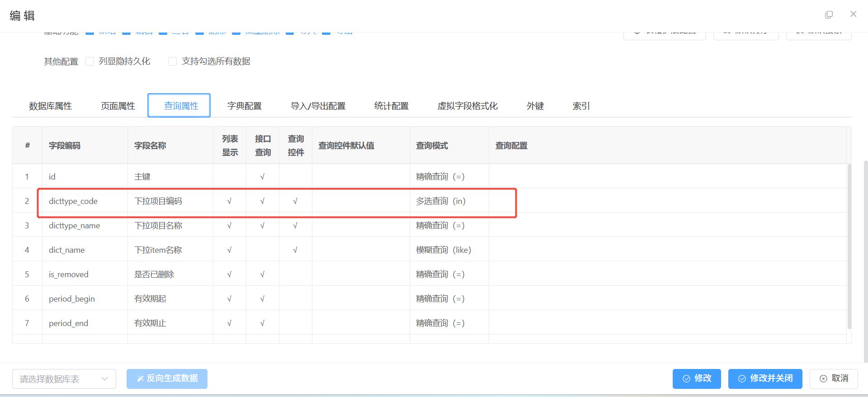Click 列表显示 checkmark in dicttype_code row
Screen dimensions: 868x397
point(229,201)
